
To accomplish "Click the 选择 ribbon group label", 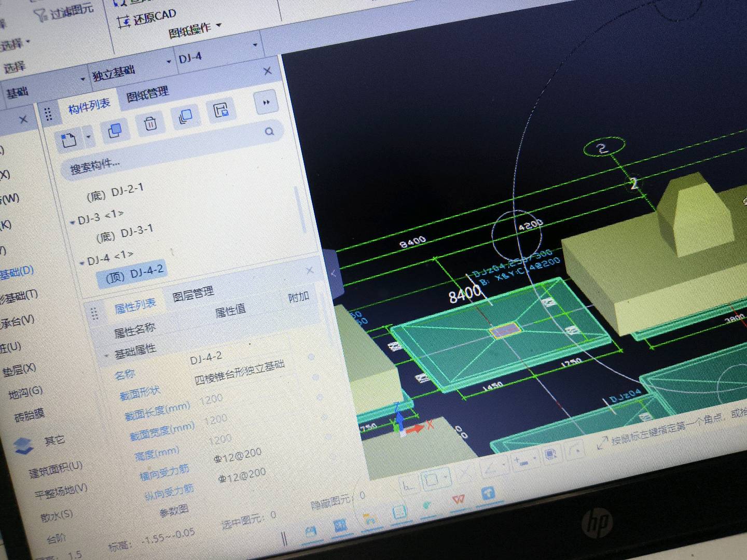I will tap(15, 67).
